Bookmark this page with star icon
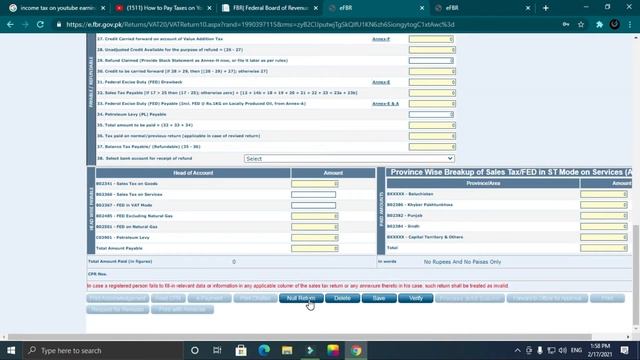This screenshot has width=640, height=360. 581,24
